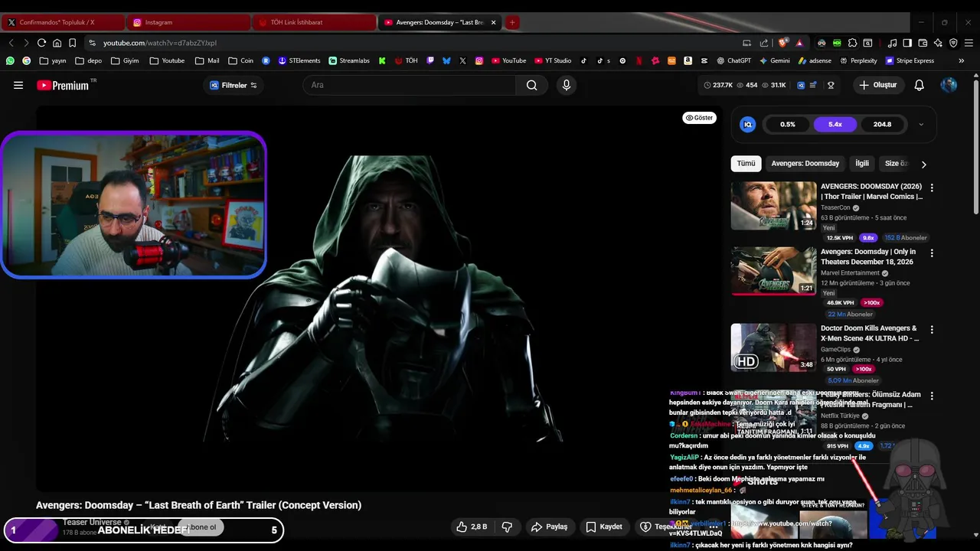980x551 pixels.
Task: Start voice search with the microphone
Action: pos(567,85)
